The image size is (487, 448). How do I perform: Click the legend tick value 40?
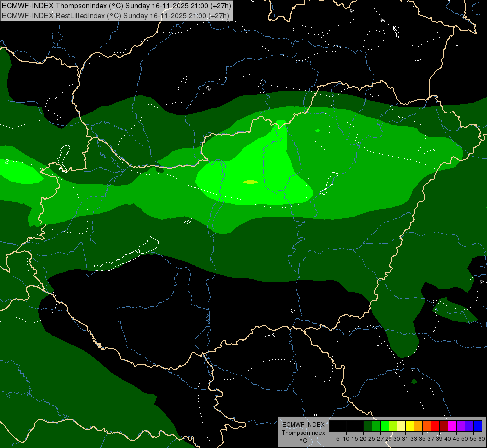[x=448, y=439]
